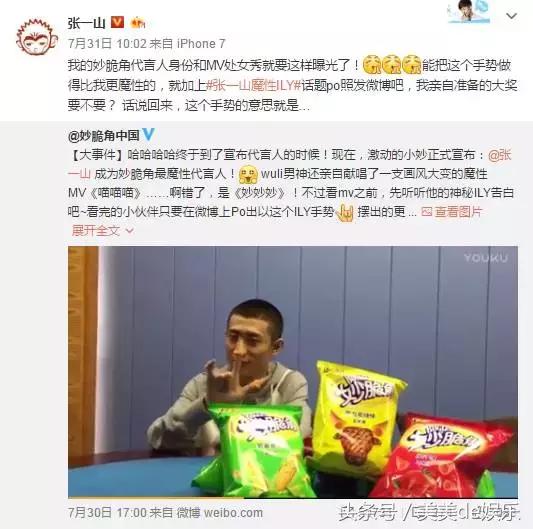Click the orange V verification badge
Screen dimensions: 533x529
[117, 23]
